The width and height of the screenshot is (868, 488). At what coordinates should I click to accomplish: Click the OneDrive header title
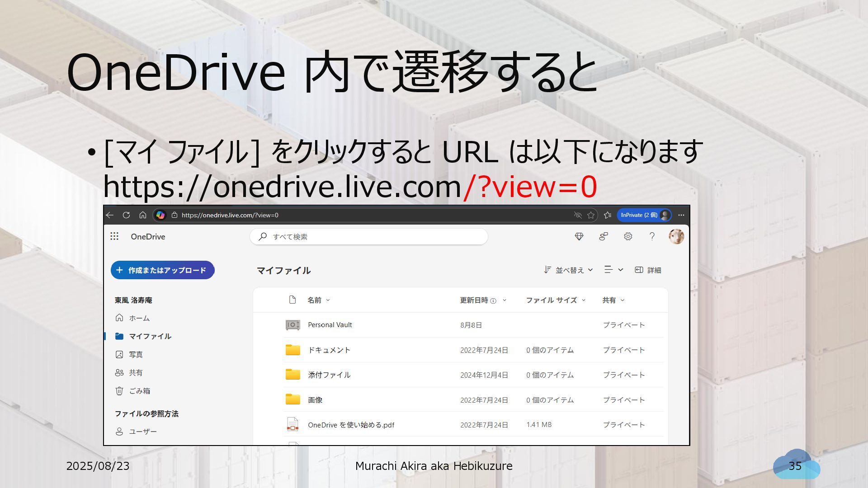click(x=148, y=237)
